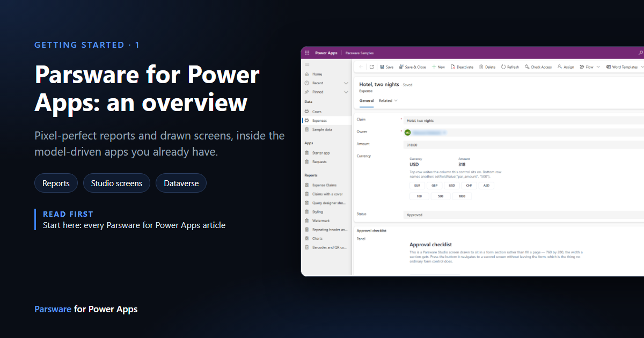Choose the AED currency button
644x338 pixels.
[486, 186]
